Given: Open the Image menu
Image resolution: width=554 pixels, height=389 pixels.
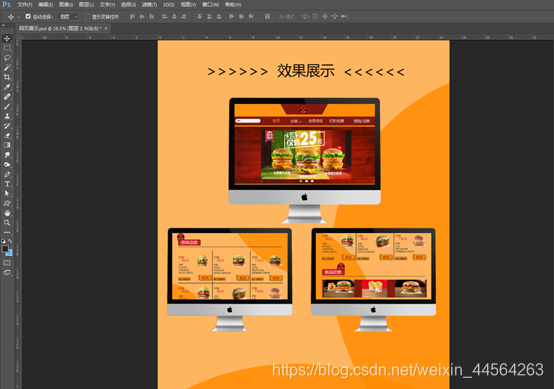Looking at the screenshot, I should click(x=66, y=5).
